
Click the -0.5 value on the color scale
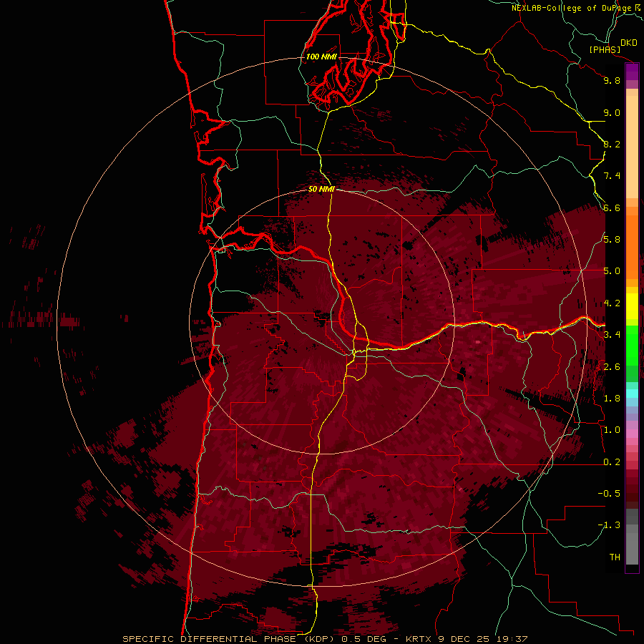(609, 493)
